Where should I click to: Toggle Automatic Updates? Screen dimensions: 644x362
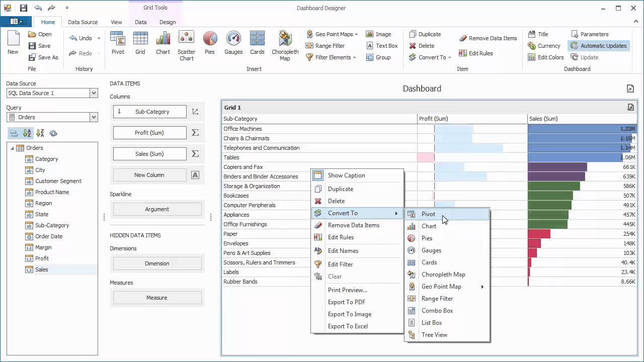coord(598,46)
